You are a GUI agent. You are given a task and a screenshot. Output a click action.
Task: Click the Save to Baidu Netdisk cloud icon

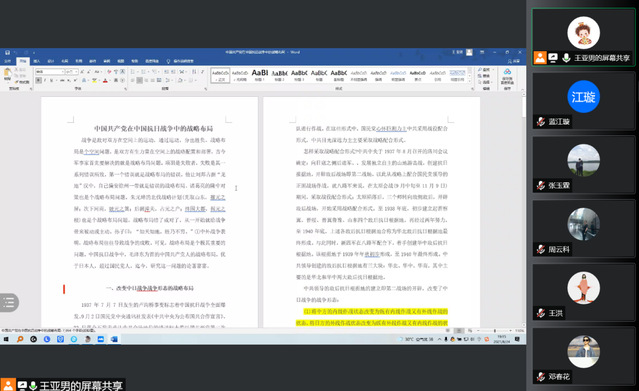pos(507,76)
